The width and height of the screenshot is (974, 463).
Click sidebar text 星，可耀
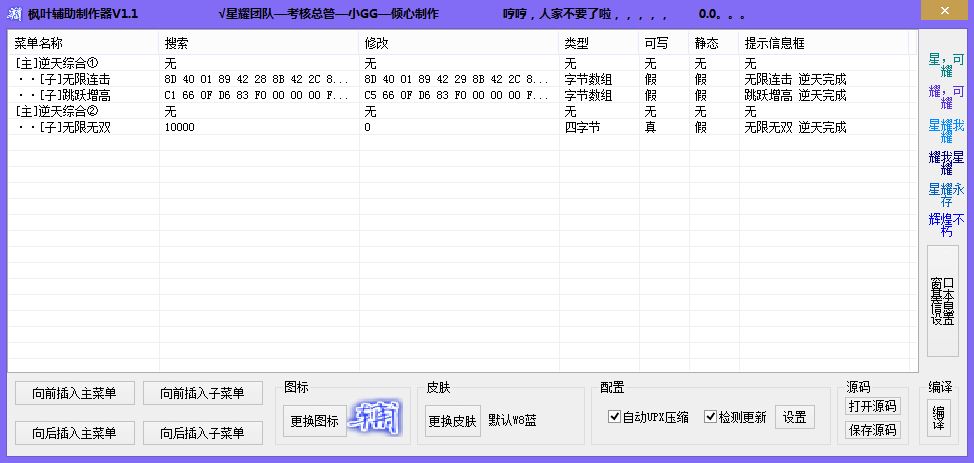pyautogui.click(x=946, y=65)
